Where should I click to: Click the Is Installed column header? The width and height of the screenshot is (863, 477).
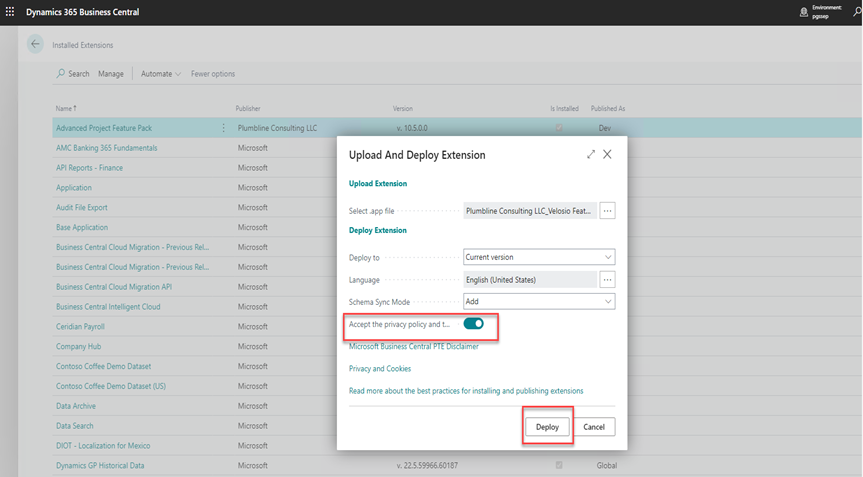[564, 108]
